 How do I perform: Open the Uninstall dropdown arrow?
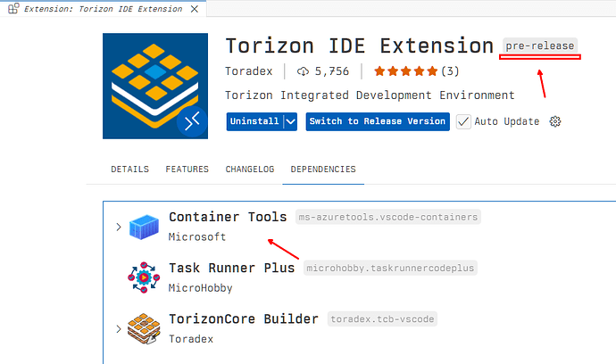click(x=290, y=121)
